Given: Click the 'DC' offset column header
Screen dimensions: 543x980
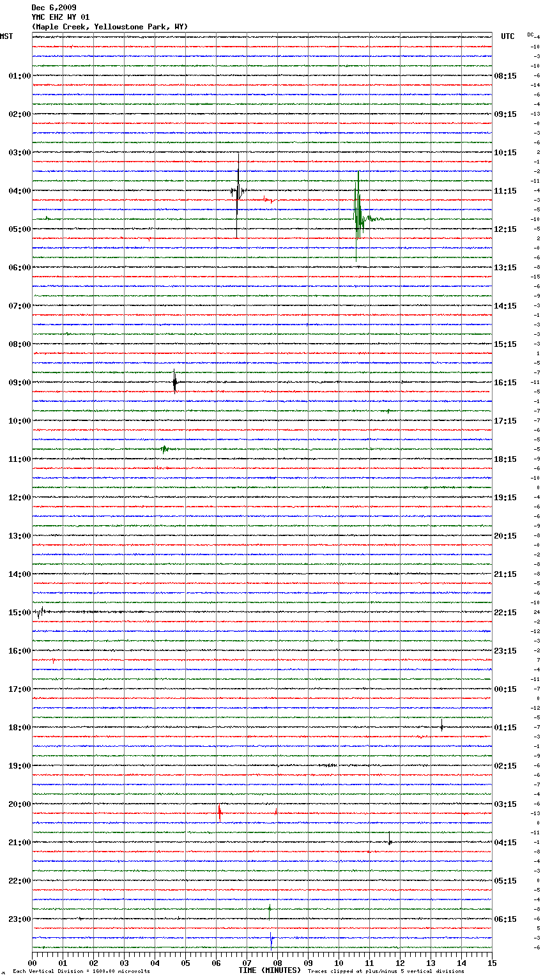Looking at the screenshot, I should 530,34.
